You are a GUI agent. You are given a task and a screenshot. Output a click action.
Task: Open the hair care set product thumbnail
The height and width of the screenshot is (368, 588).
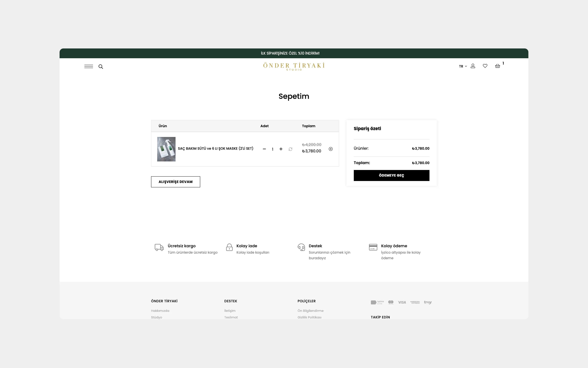[166, 149]
